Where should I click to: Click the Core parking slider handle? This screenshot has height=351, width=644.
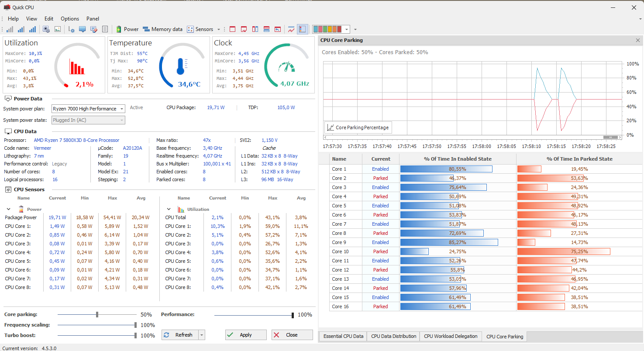tap(97, 314)
